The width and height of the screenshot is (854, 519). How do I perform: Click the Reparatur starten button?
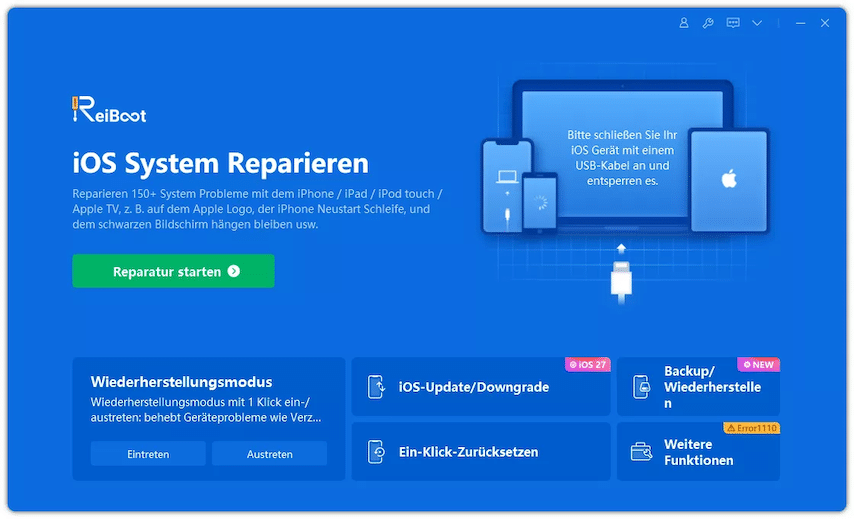173,271
